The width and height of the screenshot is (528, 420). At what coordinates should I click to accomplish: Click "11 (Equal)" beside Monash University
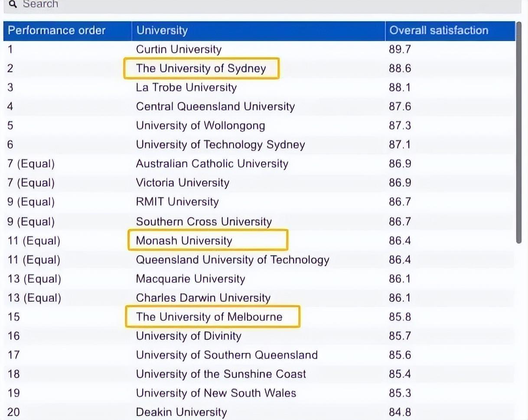(34, 241)
